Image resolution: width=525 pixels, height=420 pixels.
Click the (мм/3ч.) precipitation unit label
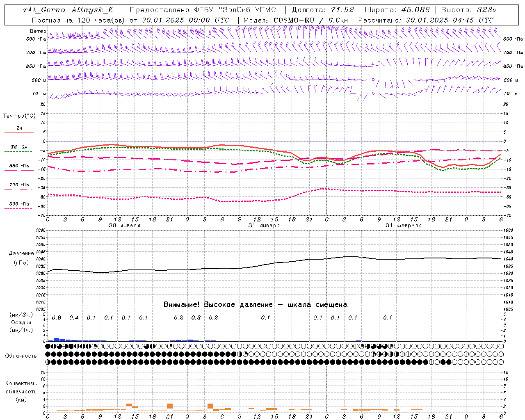click(x=21, y=315)
